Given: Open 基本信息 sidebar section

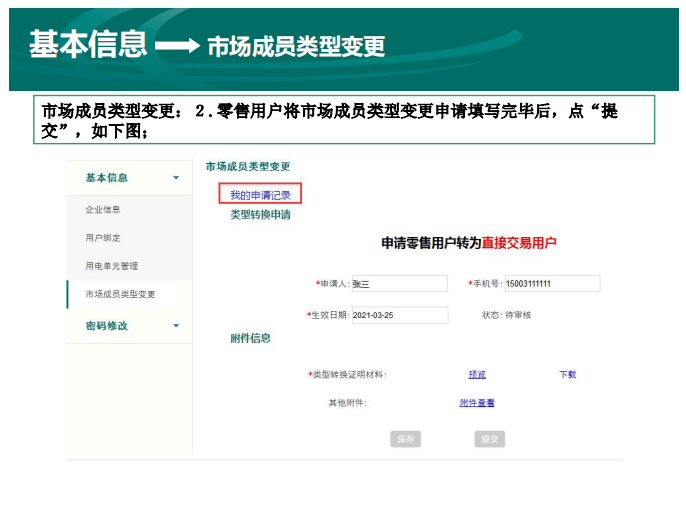Looking at the screenshot, I should pos(107,178).
